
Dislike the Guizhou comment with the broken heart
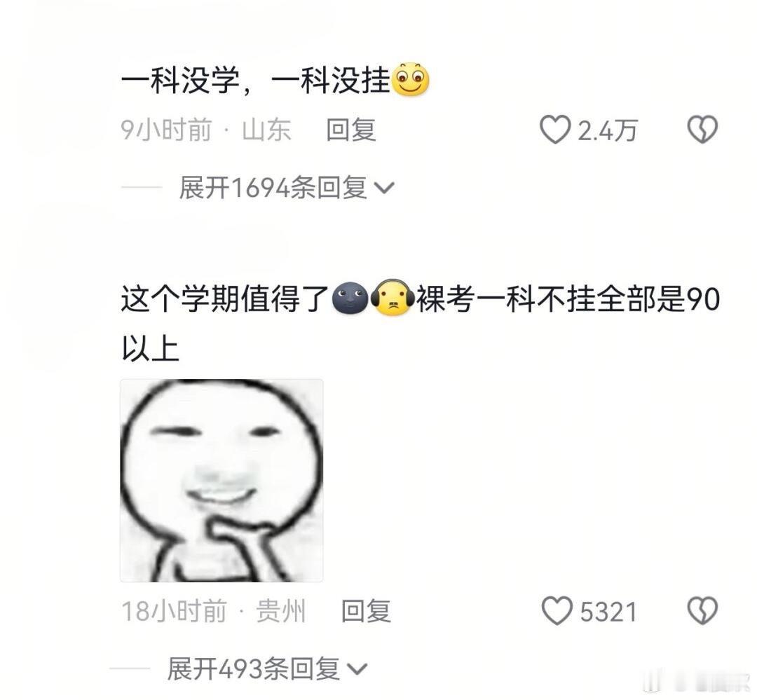[702, 611]
